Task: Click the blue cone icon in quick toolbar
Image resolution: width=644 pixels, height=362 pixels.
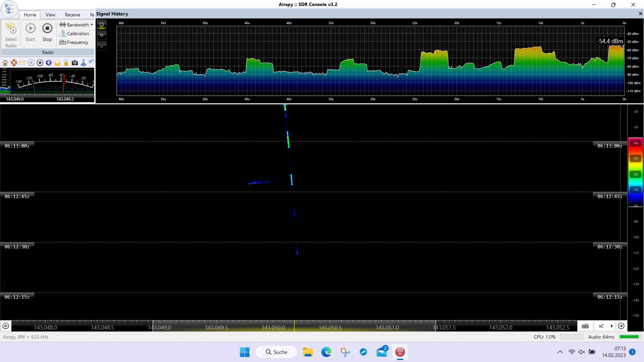Action: pyautogui.click(x=84, y=63)
